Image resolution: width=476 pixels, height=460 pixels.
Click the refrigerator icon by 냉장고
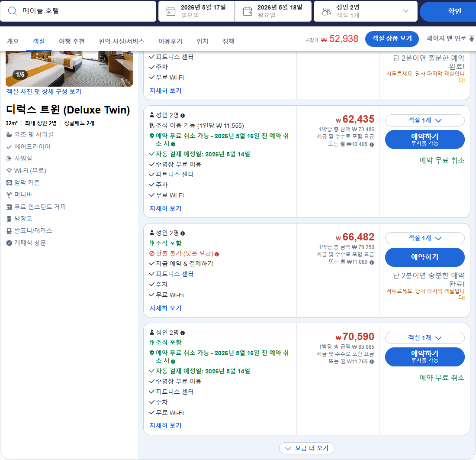pyautogui.click(x=9, y=219)
